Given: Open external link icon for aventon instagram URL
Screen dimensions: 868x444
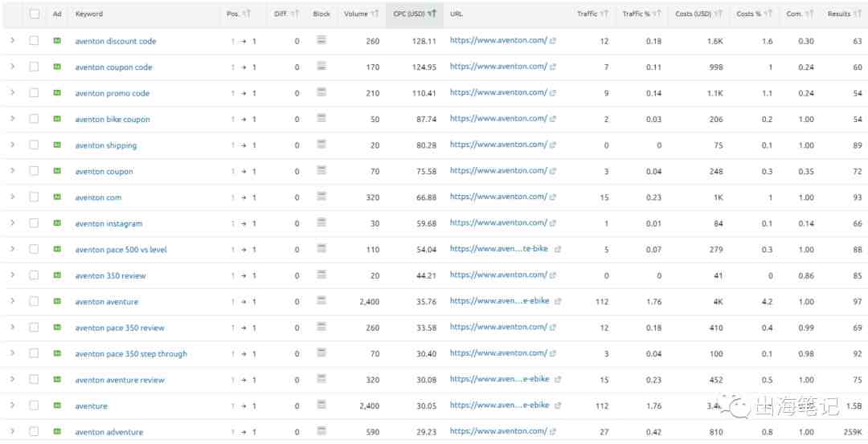Looking at the screenshot, I should click(x=552, y=223).
